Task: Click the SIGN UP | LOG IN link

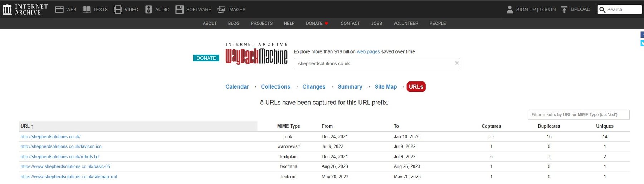Action: click(536, 10)
